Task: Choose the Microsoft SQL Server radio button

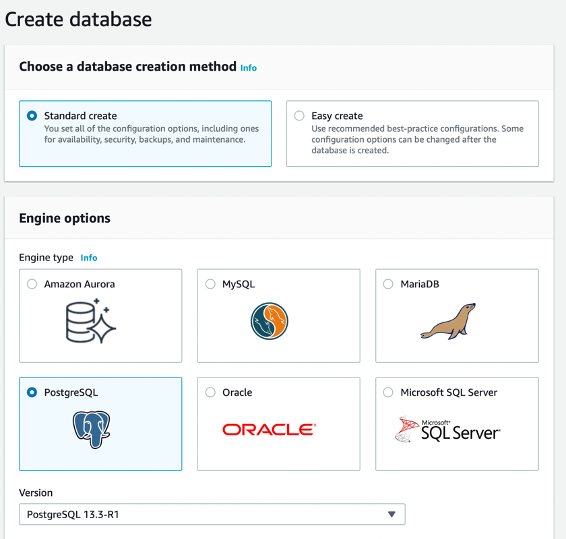Action: click(x=388, y=392)
